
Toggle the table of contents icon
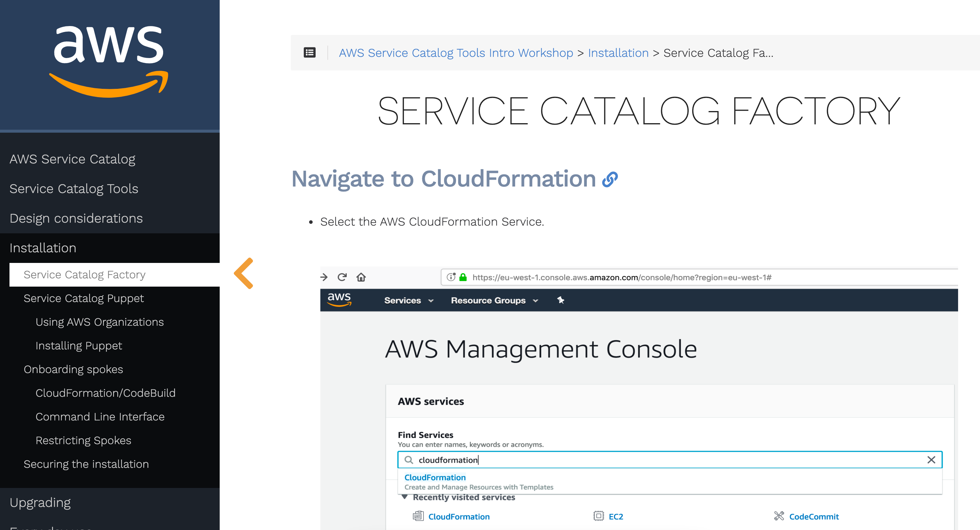point(310,52)
